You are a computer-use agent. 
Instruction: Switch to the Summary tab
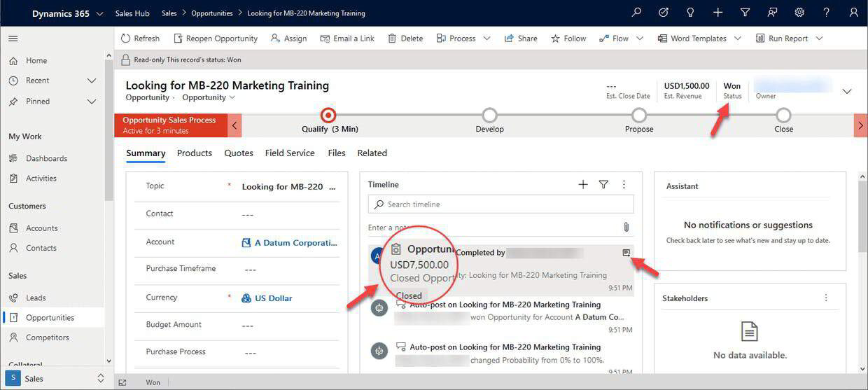tap(146, 153)
